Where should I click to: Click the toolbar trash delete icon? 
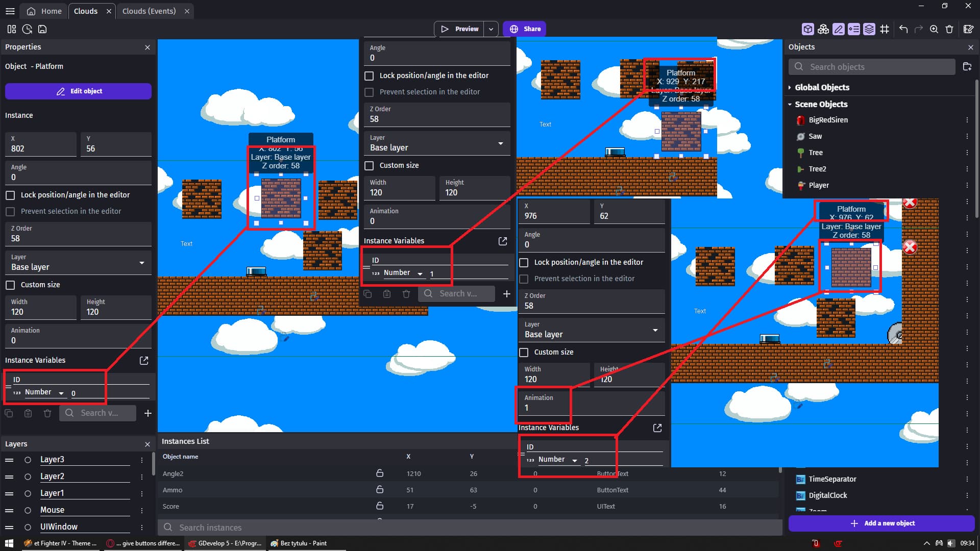[949, 29]
